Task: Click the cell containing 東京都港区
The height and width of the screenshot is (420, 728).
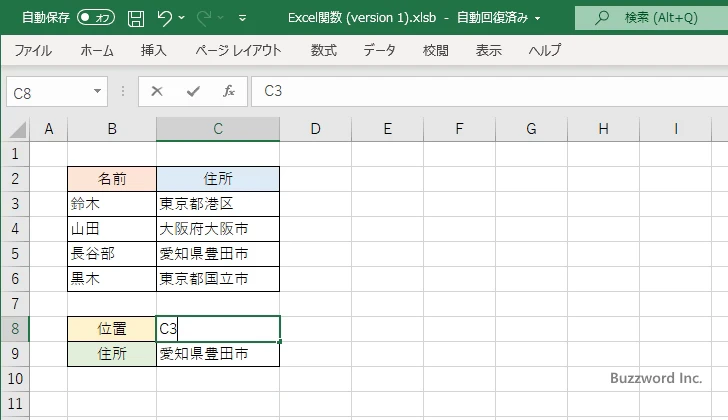Action: 218,204
